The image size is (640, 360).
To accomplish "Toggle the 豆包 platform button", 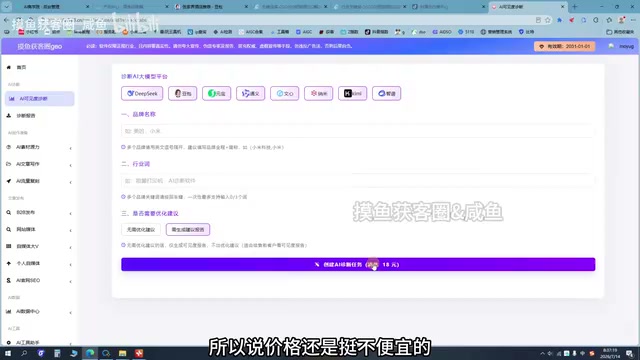I will 182,93.
